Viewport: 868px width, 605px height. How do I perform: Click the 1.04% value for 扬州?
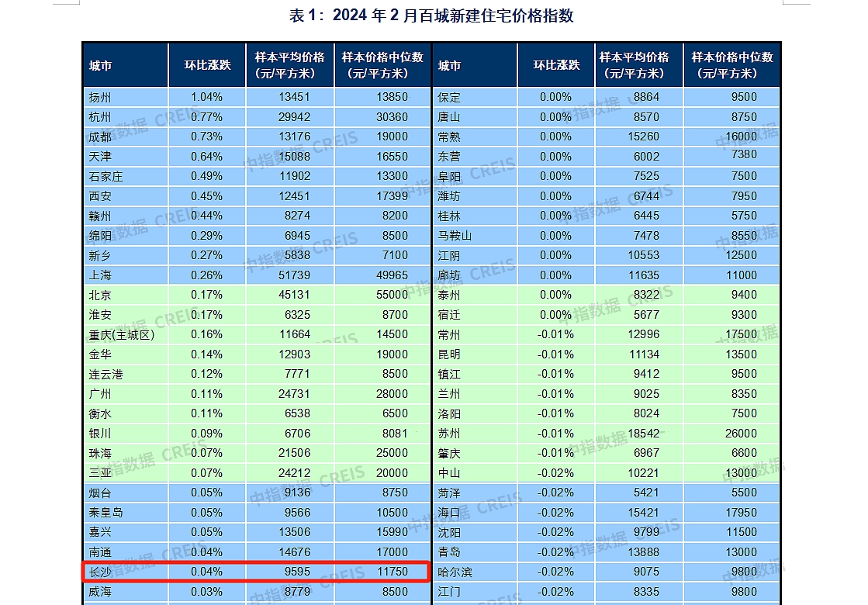point(206,97)
